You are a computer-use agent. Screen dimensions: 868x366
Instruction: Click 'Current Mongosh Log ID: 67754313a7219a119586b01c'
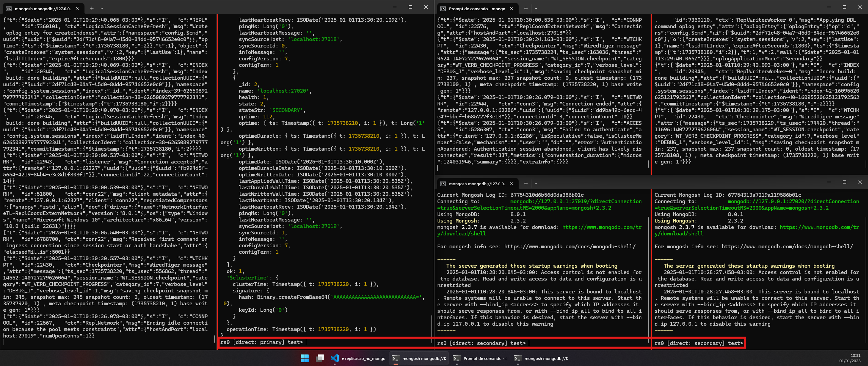[x=728, y=195]
